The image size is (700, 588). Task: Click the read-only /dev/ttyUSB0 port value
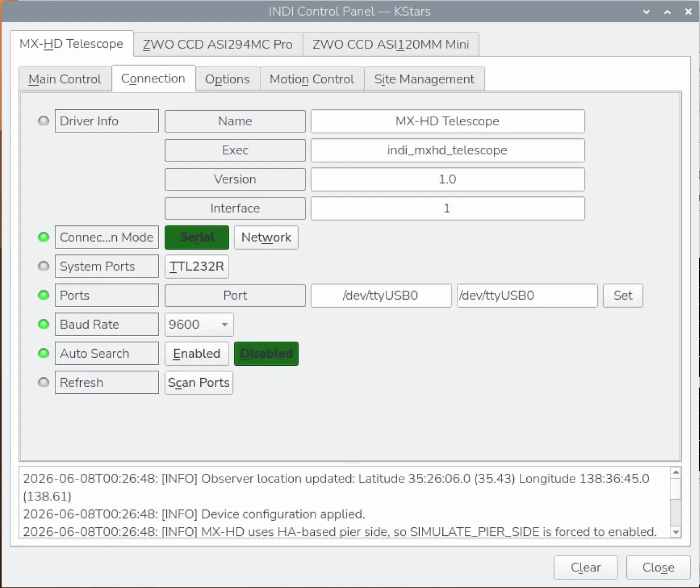381,295
